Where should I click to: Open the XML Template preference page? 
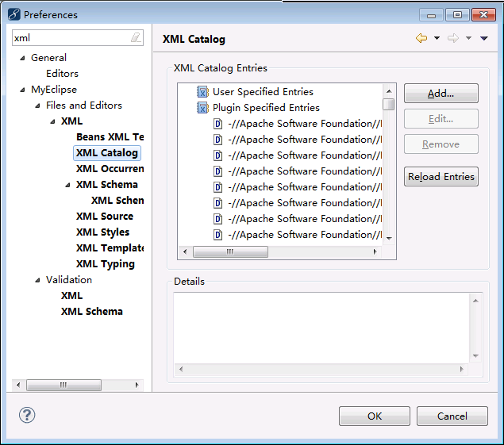pos(110,247)
